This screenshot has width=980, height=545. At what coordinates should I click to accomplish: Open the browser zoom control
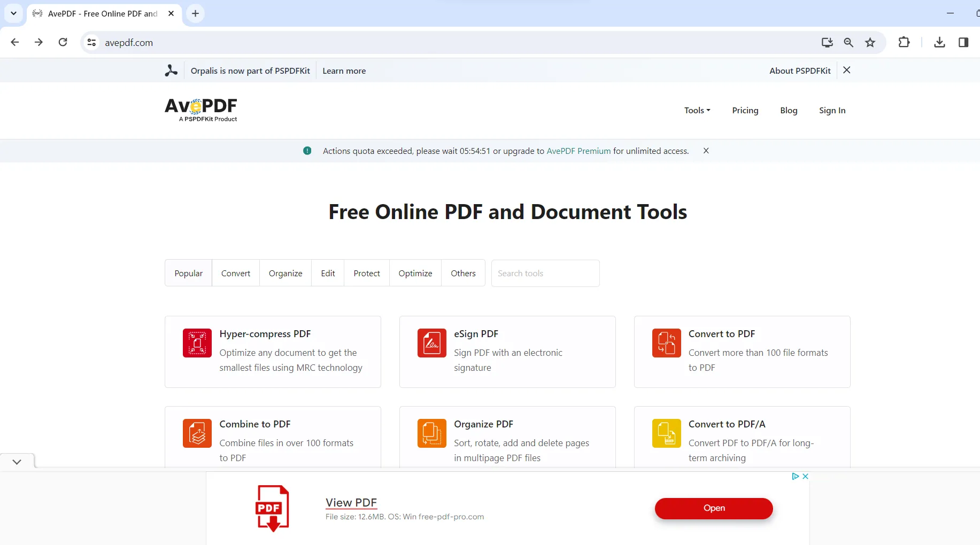click(848, 42)
